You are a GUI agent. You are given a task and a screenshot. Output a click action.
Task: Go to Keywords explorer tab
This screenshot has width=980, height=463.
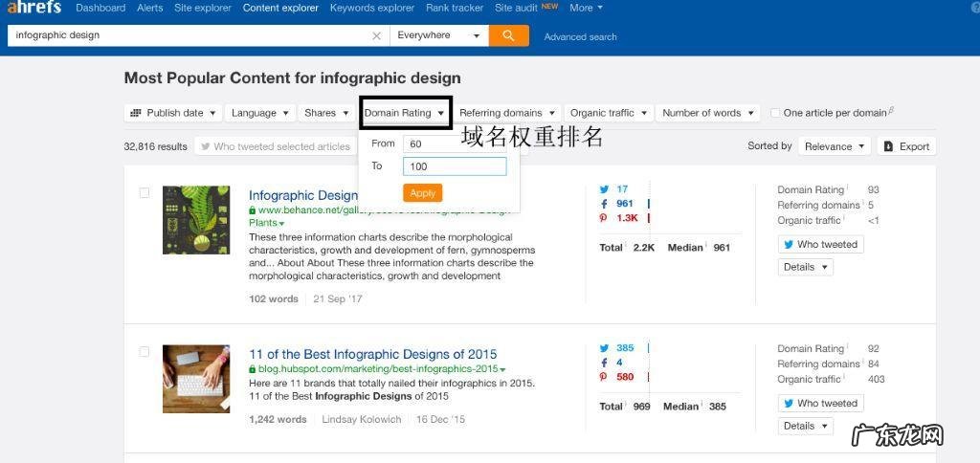point(373,8)
